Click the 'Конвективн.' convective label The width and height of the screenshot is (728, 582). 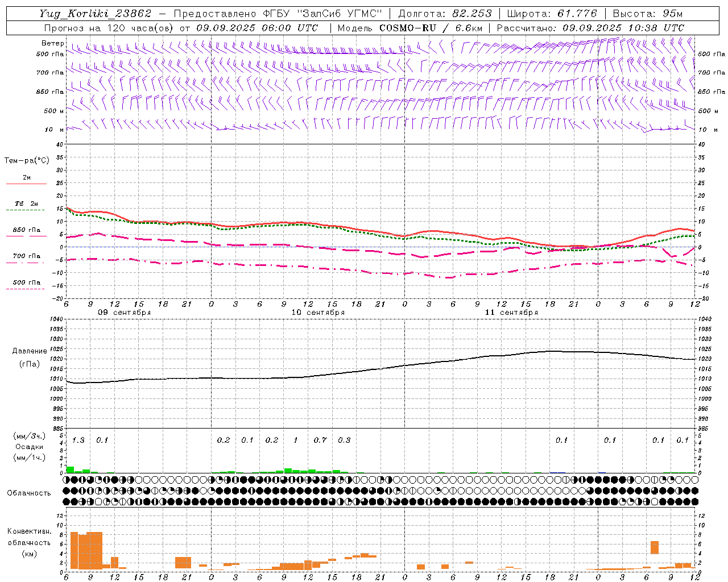pyautogui.click(x=29, y=531)
